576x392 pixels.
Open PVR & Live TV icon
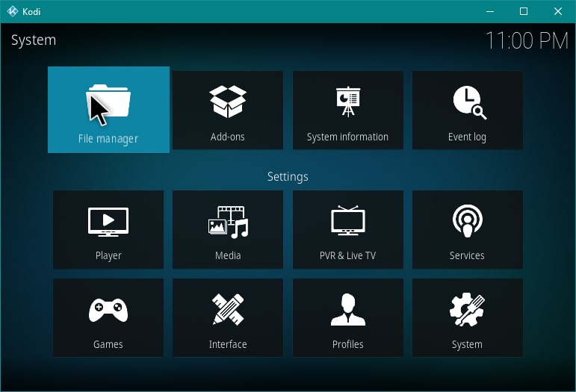pos(348,220)
